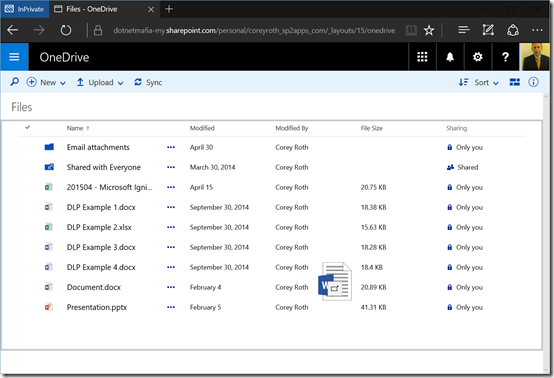Open DLP Example 2.xlsx

coord(99,227)
